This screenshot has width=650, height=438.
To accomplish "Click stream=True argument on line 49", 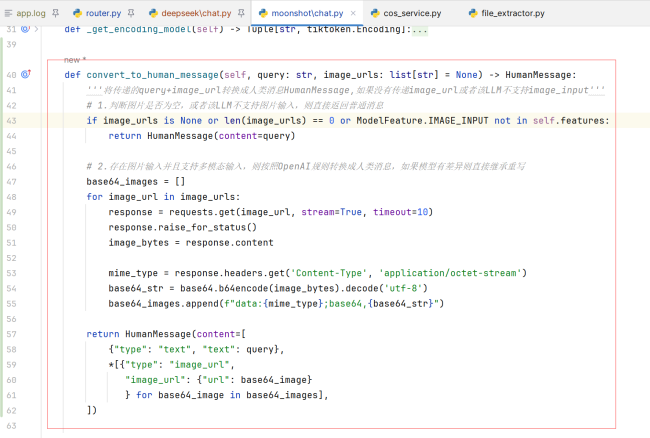I will coord(332,212).
